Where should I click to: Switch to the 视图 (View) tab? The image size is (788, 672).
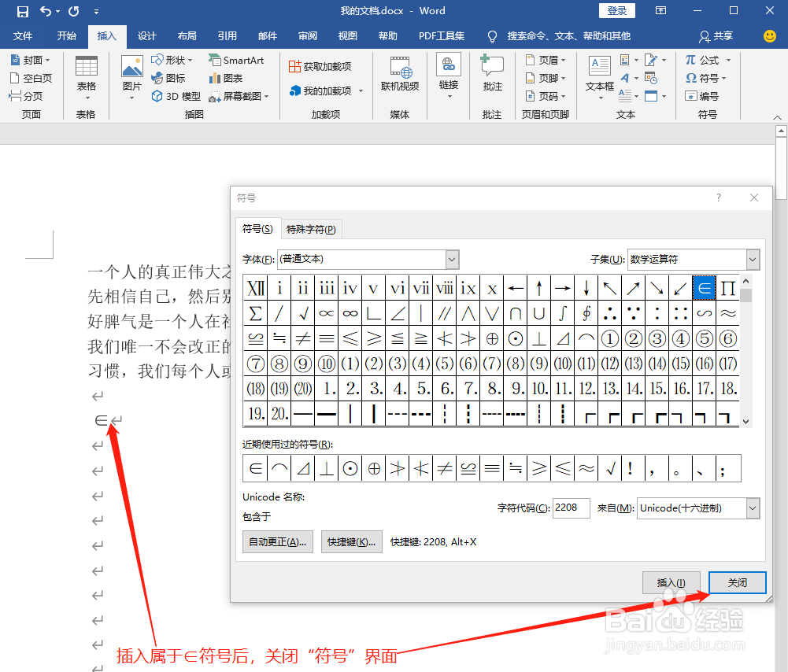pyautogui.click(x=348, y=36)
